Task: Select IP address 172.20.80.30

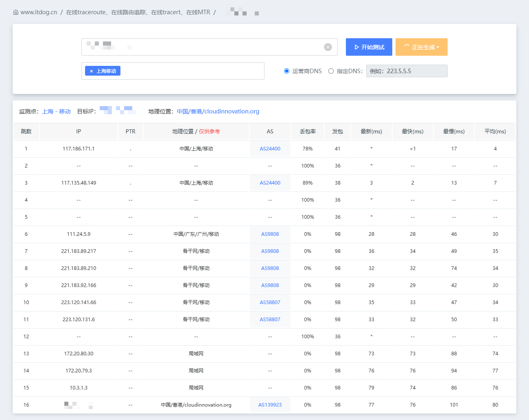Action: [x=79, y=354]
